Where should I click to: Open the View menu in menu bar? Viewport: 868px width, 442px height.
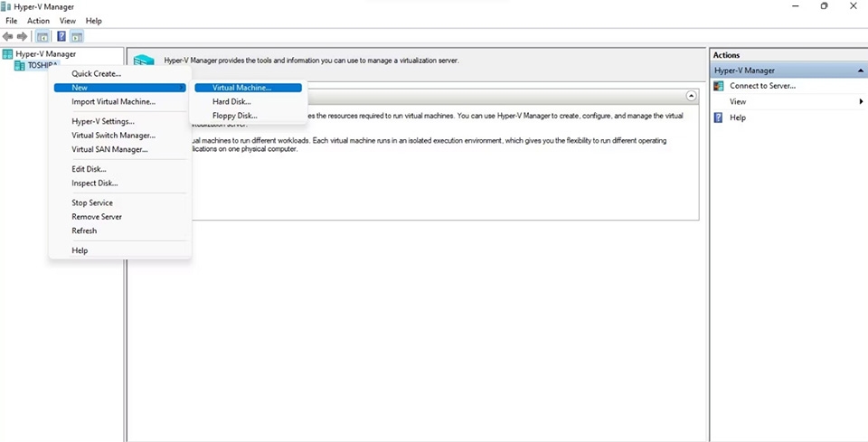pyautogui.click(x=68, y=21)
